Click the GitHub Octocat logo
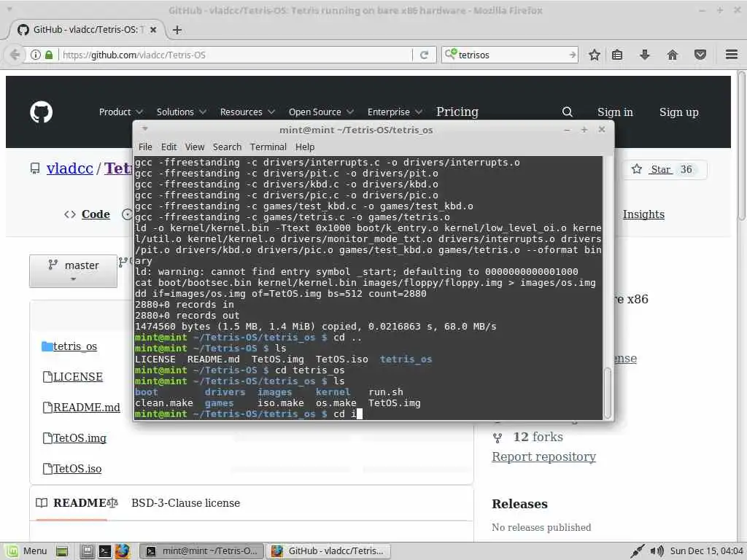The height and width of the screenshot is (560, 747). point(42,112)
